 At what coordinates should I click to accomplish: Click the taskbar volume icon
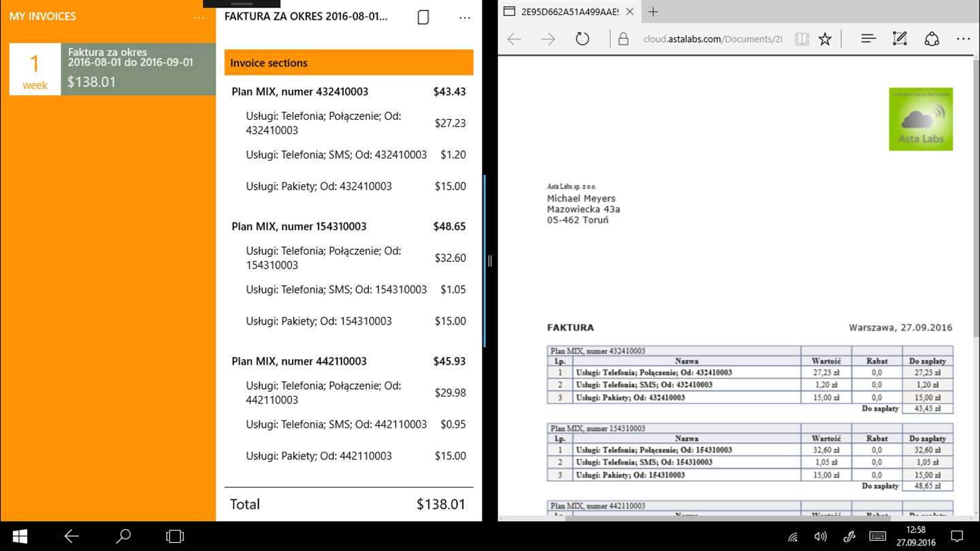[821, 537]
